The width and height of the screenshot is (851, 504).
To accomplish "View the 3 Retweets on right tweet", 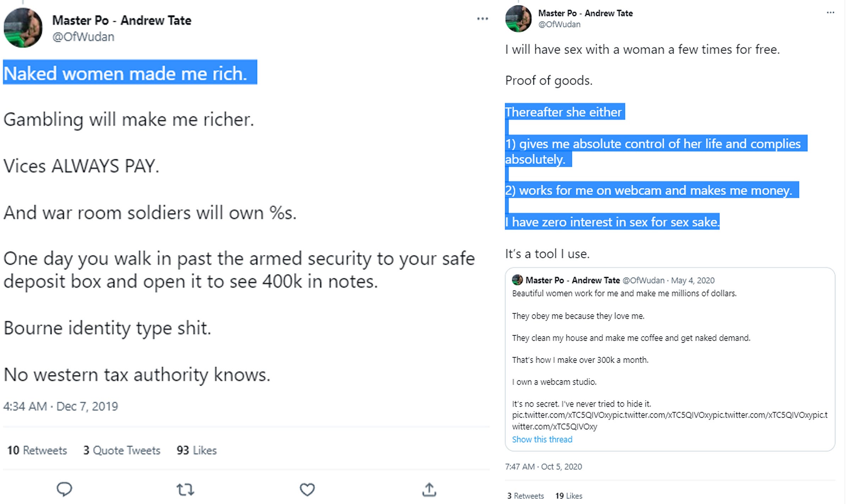I will [525, 495].
